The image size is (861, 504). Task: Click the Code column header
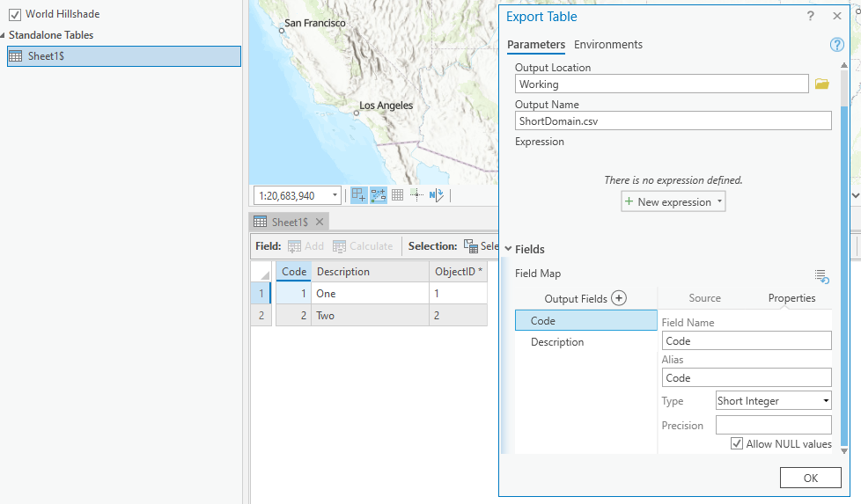click(294, 272)
